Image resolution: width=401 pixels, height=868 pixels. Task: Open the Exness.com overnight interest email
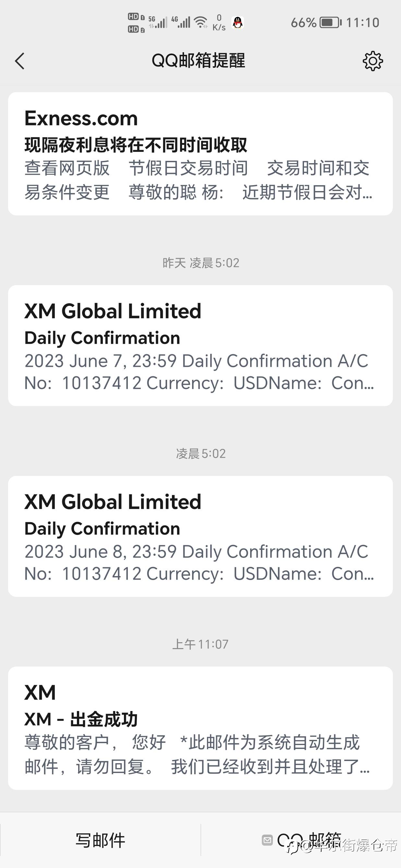click(200, 154)
